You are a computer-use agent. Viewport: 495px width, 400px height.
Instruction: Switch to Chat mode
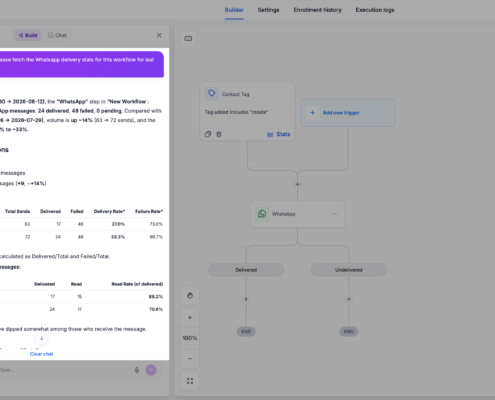point(57,35)
